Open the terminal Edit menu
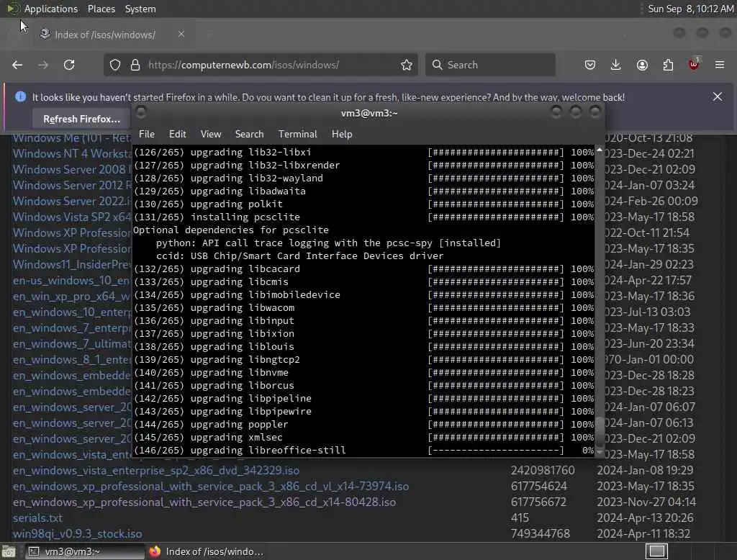 177,134
